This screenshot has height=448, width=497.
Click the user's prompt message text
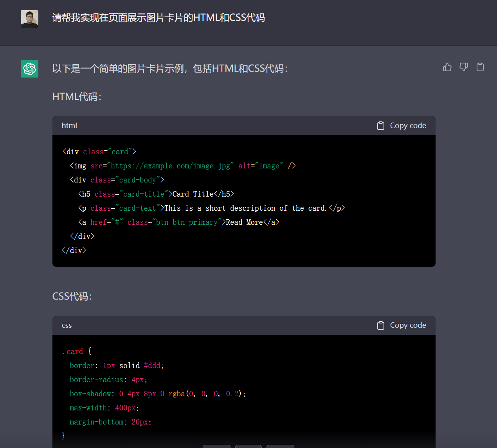158,18
